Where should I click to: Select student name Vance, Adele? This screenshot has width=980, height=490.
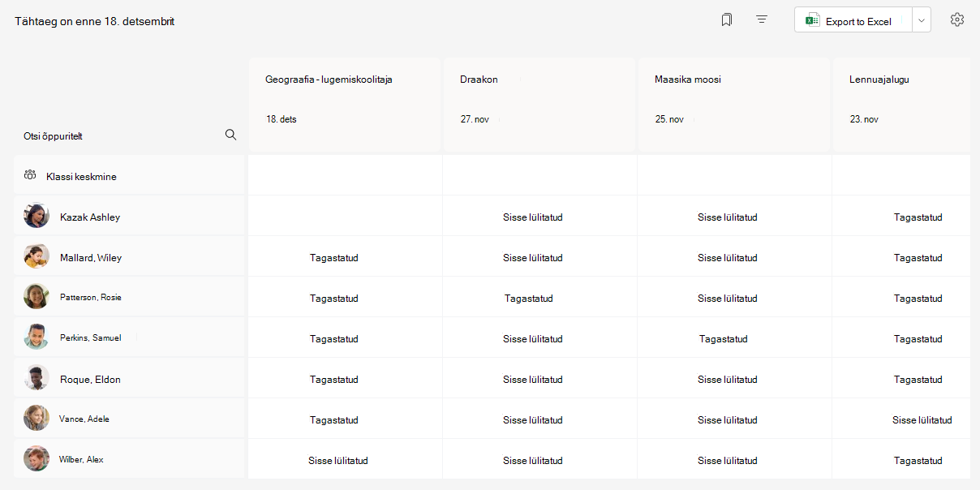[x=84, y=419]
